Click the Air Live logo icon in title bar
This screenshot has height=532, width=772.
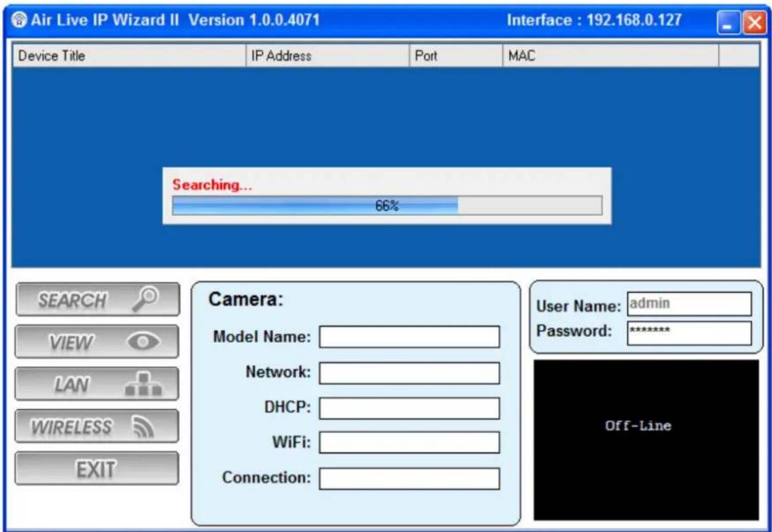[19, 21]
